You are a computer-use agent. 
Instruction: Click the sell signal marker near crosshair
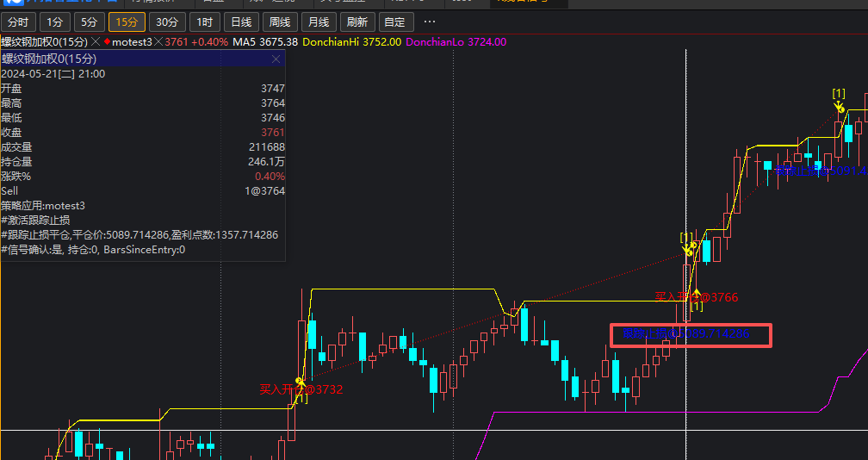pyautogui.click(x=689, y=249)
